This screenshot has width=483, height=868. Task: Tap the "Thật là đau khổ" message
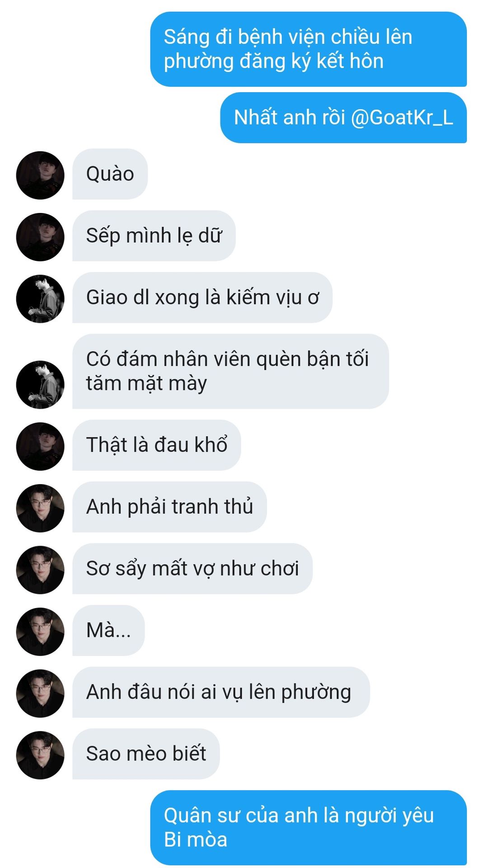157,445
